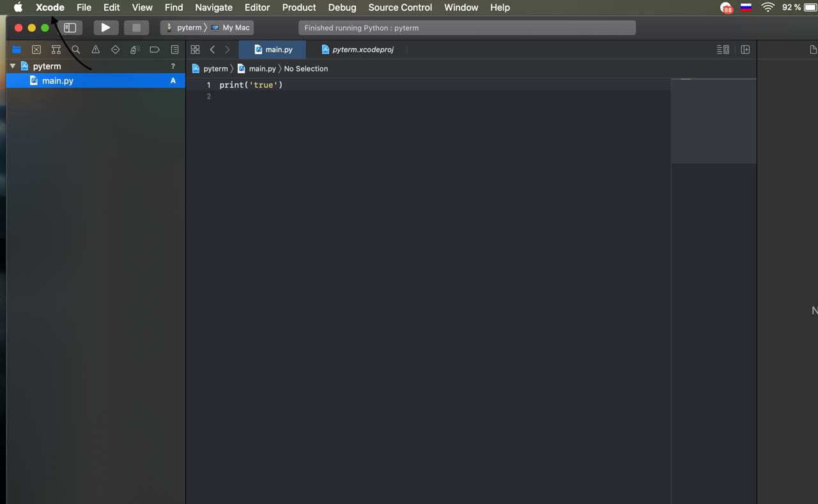
Task: Open the Help menu
Action: 500,7
